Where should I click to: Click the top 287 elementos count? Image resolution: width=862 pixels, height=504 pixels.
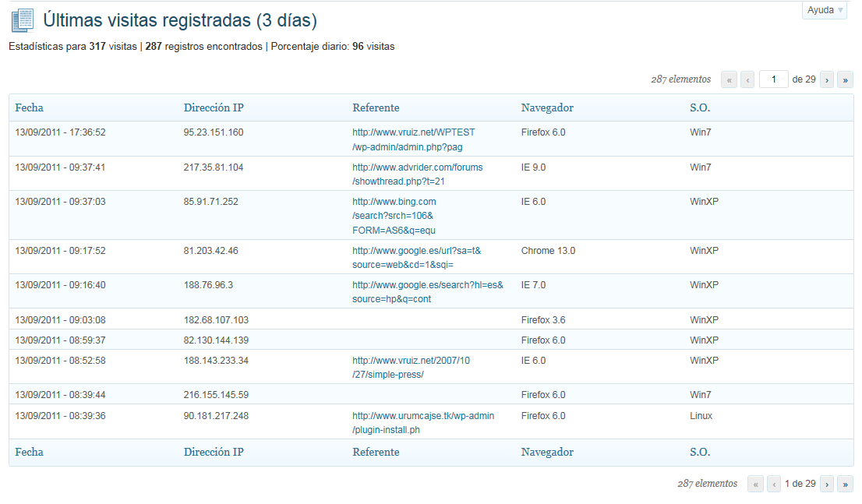(680, 79)
